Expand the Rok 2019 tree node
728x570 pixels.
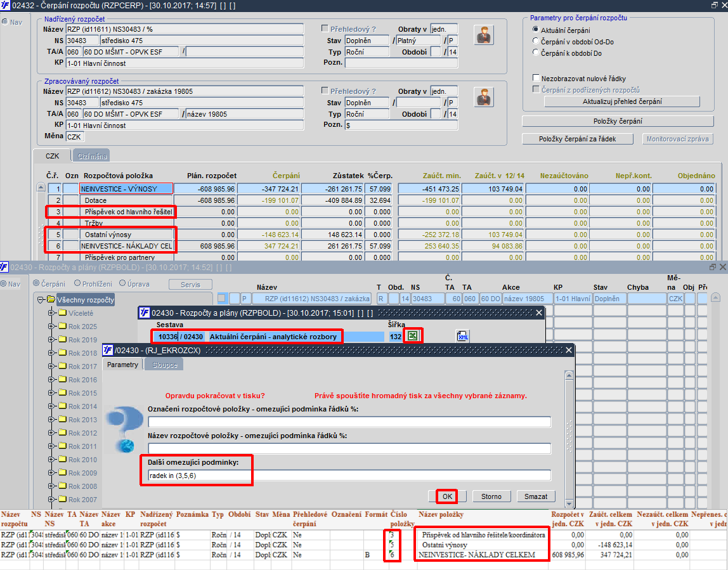pyautogui.click(x=52, y=340)
